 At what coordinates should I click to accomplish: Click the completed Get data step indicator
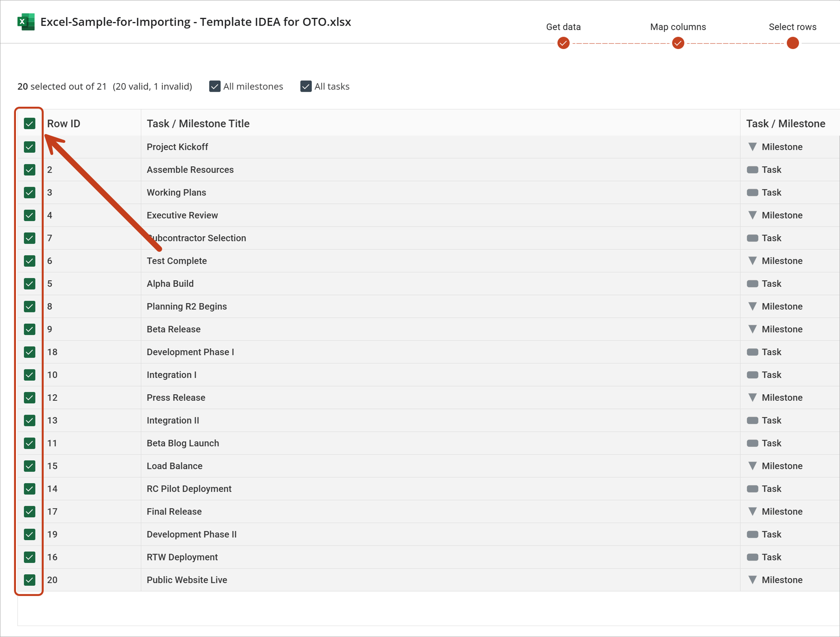click(563, 43)
